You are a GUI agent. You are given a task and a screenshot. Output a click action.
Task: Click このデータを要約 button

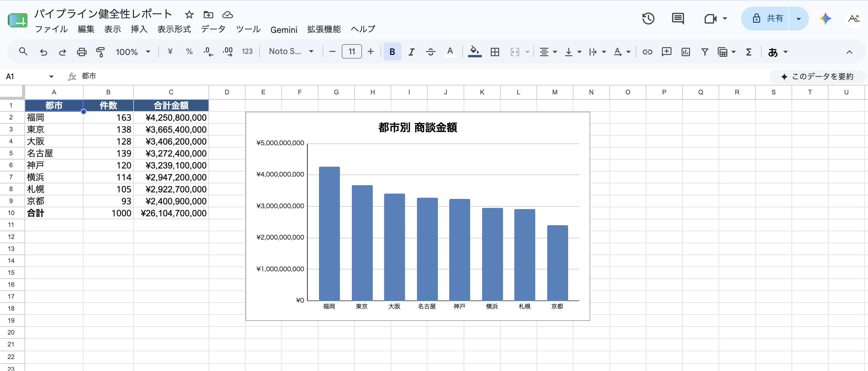click(817, 76)
